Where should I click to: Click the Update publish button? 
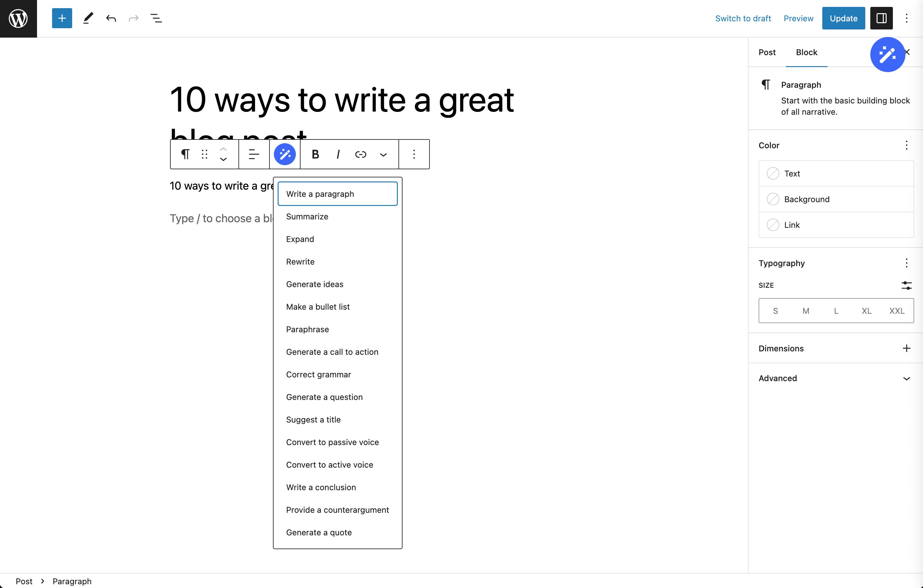tap(843, 18)
